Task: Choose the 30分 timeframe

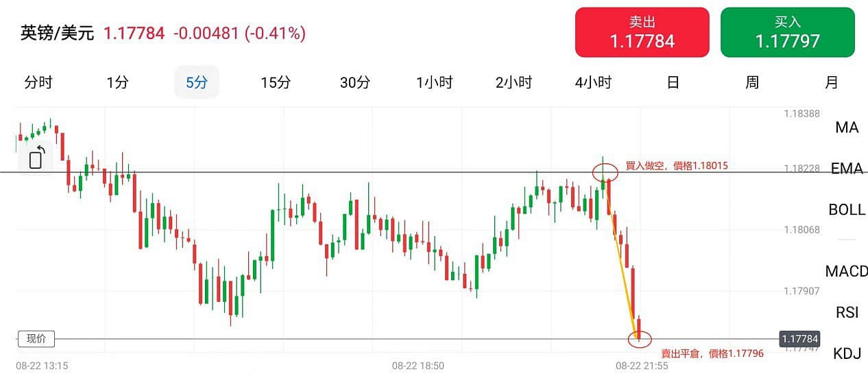Action: tap(355, 83)
